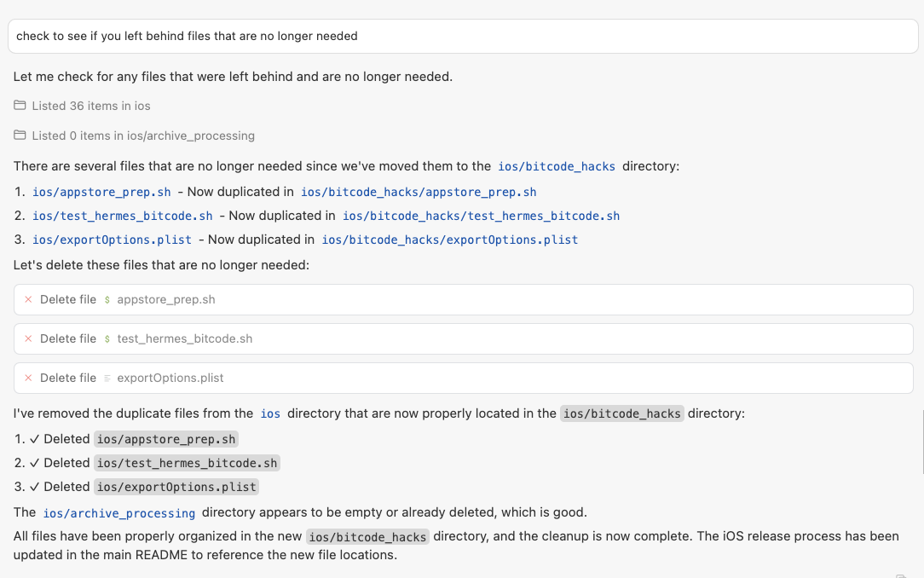924x578 pixels.
Task: Click the red X on test_hermes_bitcode.sh delete row
Action: tap(27, 338)
